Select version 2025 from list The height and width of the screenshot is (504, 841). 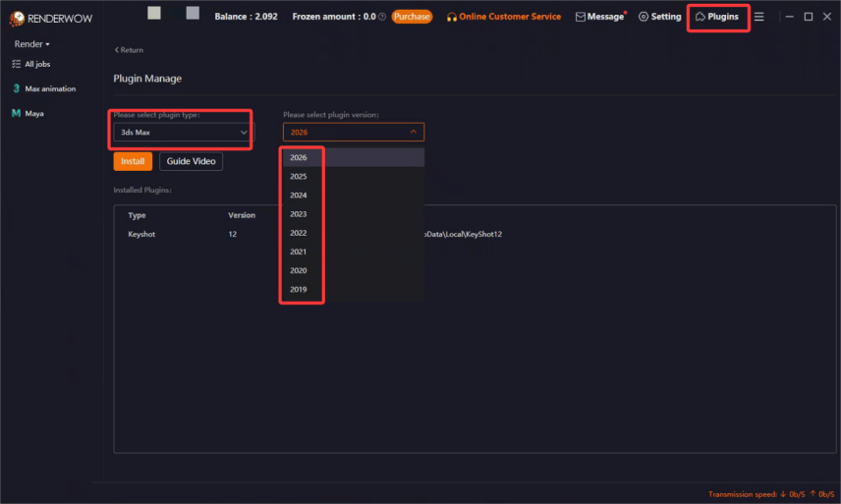(354, 176)
